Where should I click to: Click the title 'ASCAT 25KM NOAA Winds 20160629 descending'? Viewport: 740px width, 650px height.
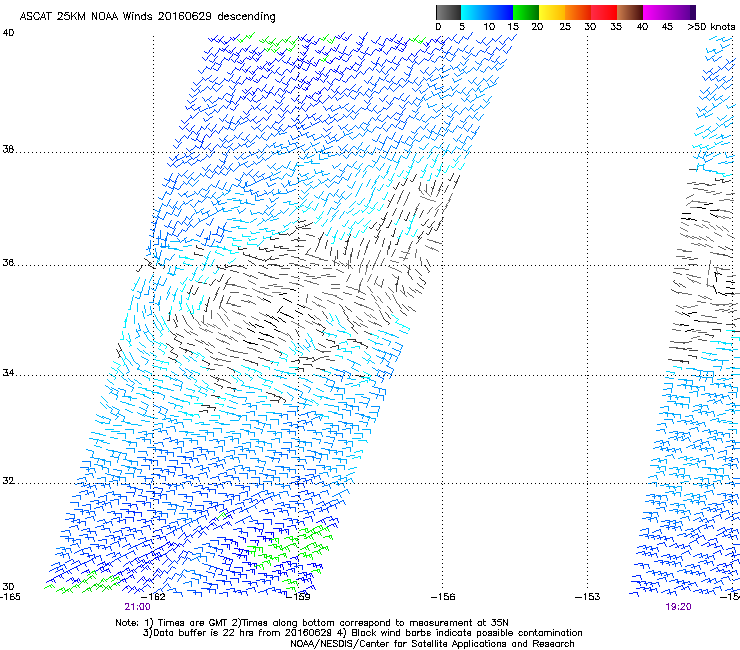(147, 16)
